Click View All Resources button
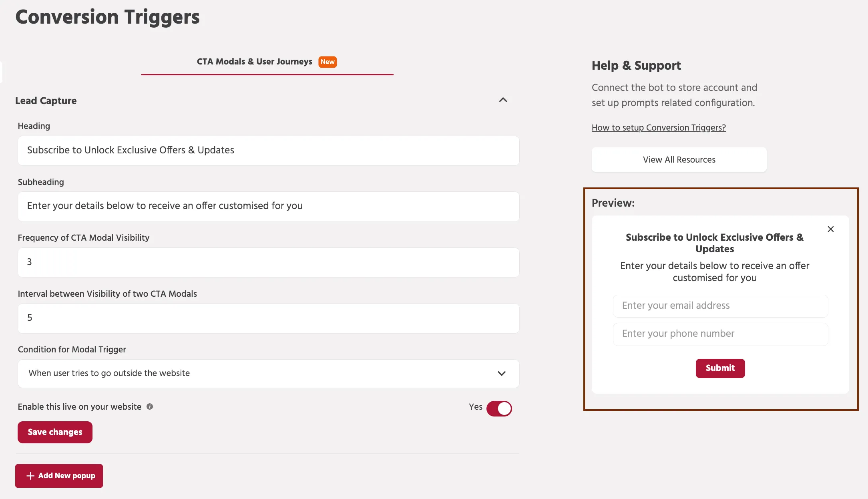 pos(679,159)
